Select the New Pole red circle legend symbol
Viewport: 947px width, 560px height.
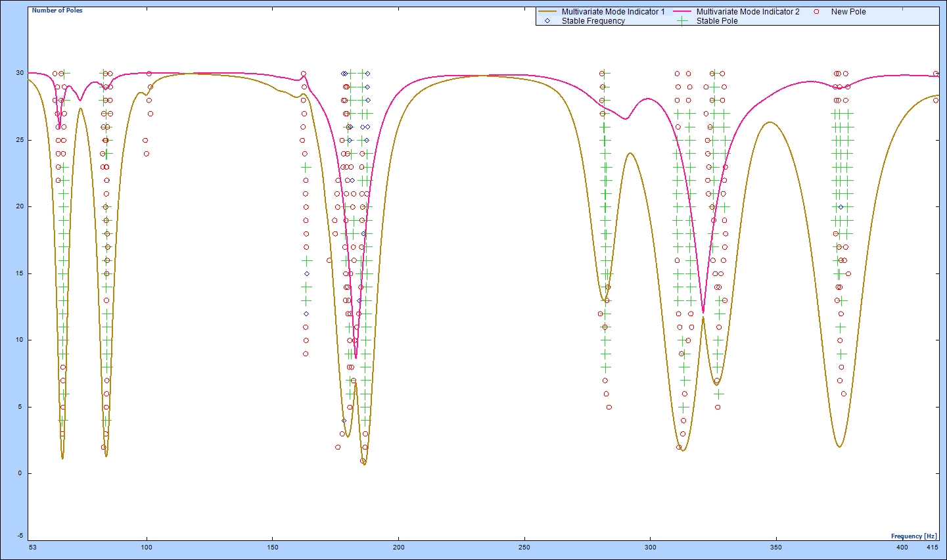coord(817,12)
